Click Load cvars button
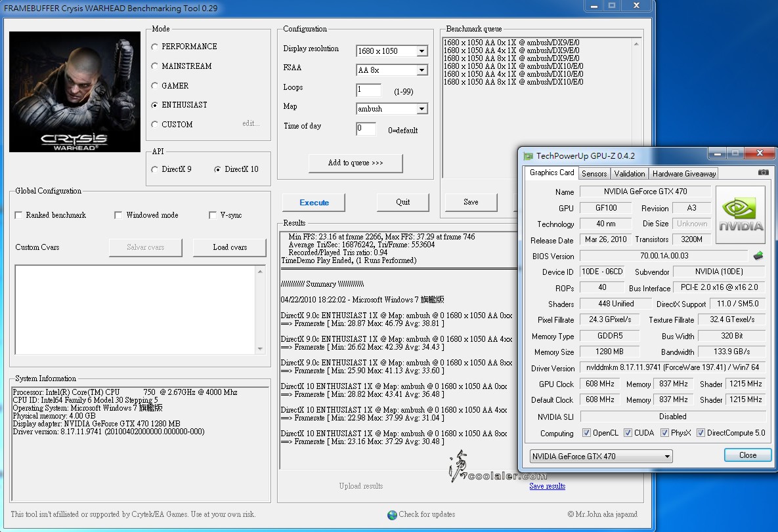778x532 pixels. (x=230, y=247)
